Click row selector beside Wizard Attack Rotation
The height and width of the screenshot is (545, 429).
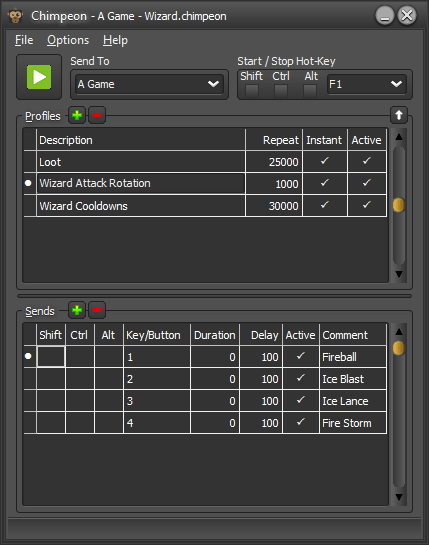pos(30,183)
